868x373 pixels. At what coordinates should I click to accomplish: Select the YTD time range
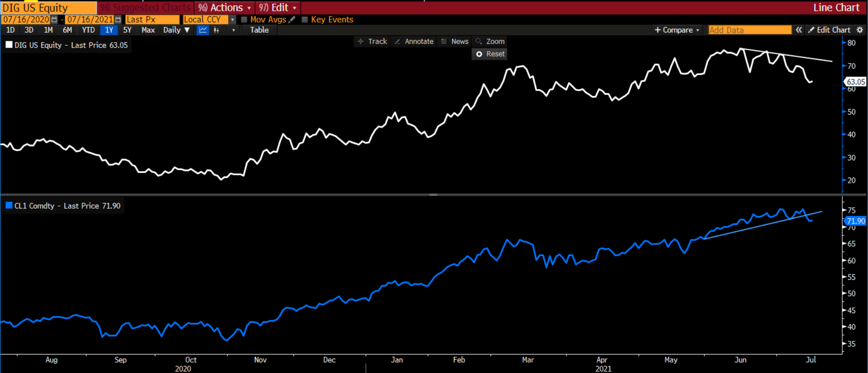pyautogui.click(x=88, y=30)
